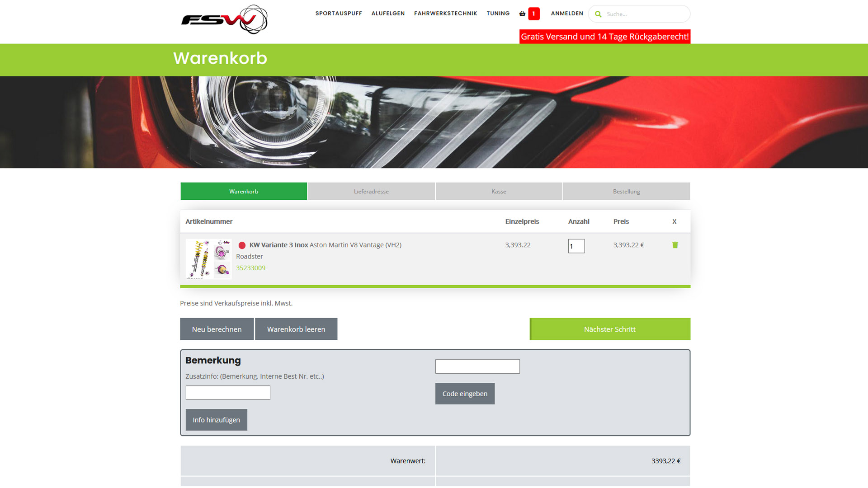Click Anmelden to log in

[567, 14]
